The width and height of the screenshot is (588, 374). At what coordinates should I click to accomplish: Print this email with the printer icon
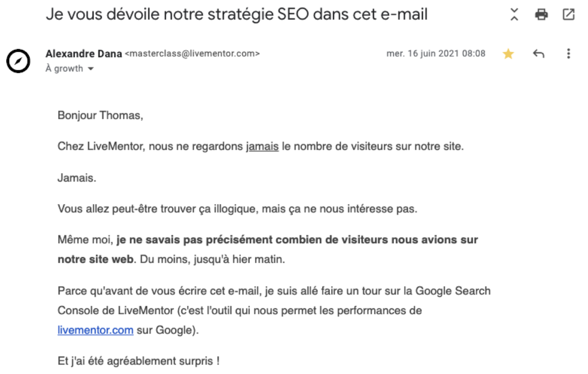click(x=541, y=15)
